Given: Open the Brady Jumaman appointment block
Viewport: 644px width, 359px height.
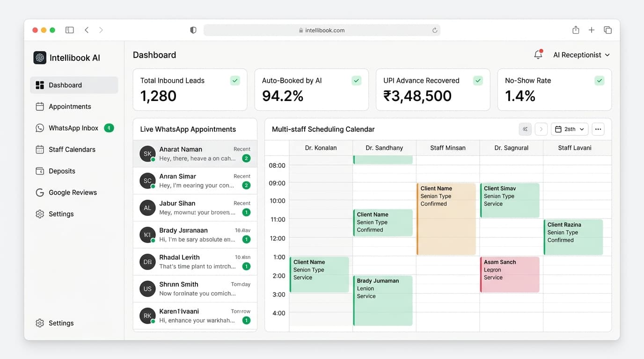Looking at the screenshot, I should click(383, 301).
